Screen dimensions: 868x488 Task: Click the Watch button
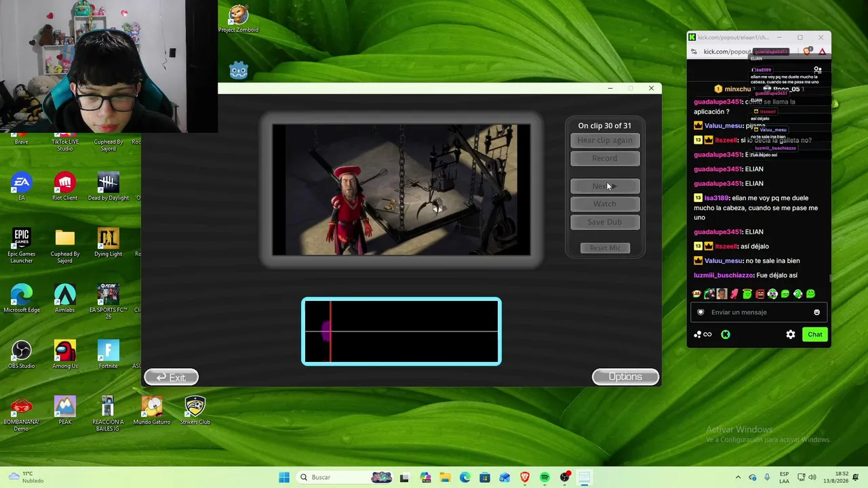click(605, 204)
